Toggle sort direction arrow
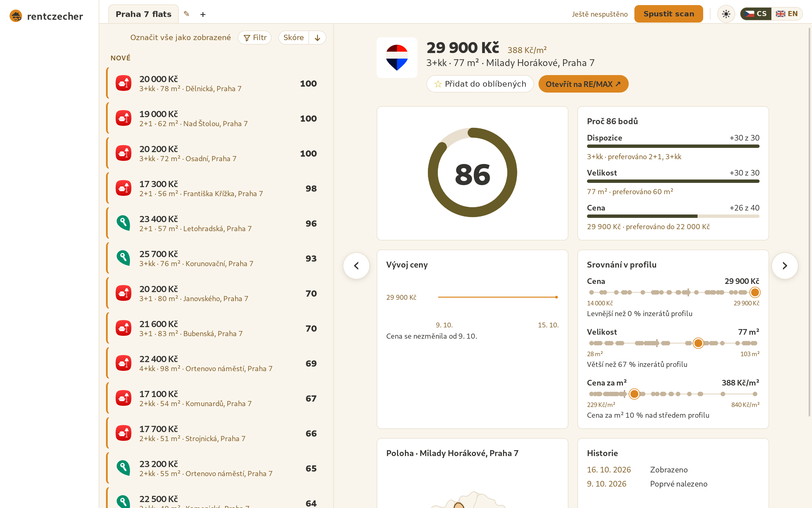Screen dimensions: 812x508 317,37
